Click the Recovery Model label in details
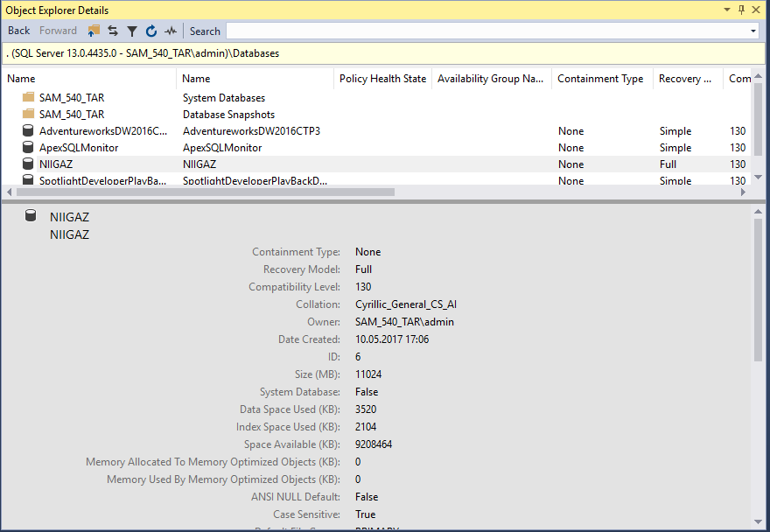 (302, 269)
